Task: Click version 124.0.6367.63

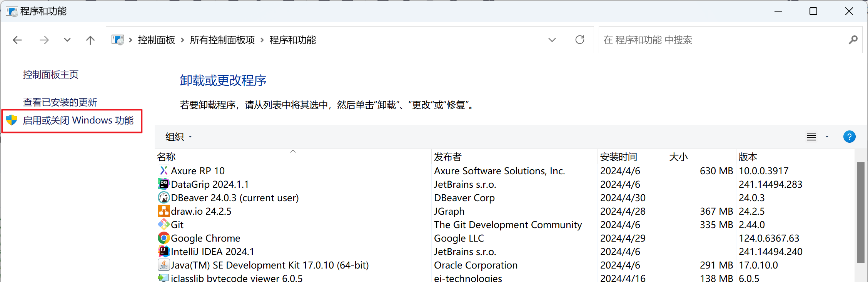Action: 769,238
